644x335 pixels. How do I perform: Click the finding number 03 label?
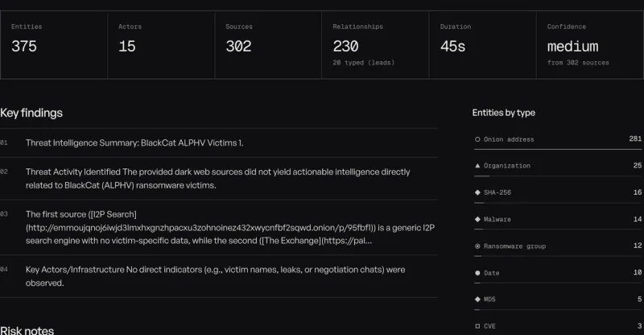click(x=4, y=213)
